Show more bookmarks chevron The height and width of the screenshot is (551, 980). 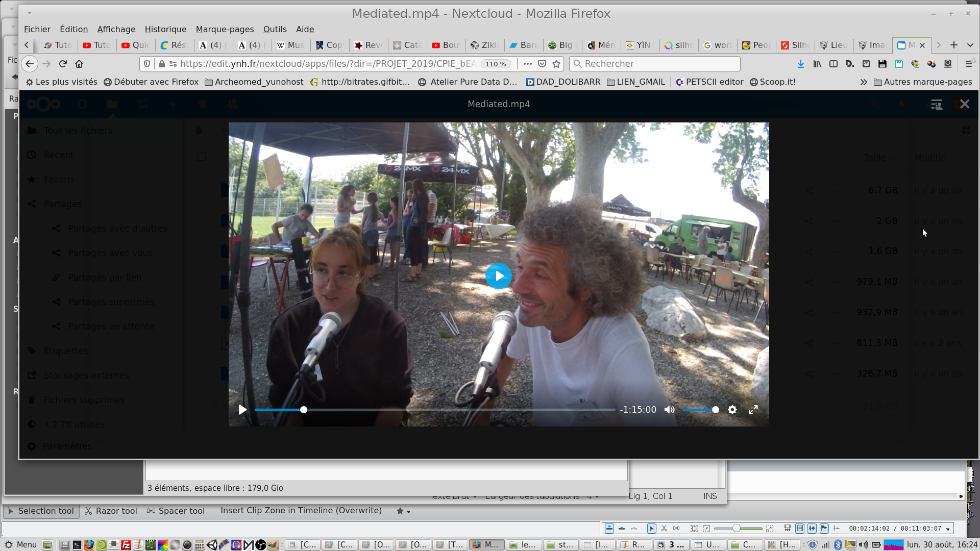863,82
